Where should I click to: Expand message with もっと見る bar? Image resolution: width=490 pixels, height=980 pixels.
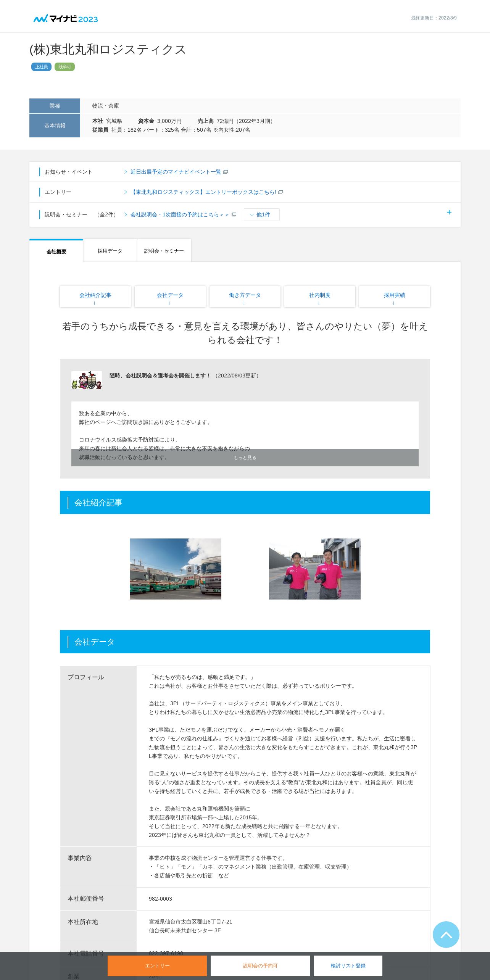[x=245, y=458]
